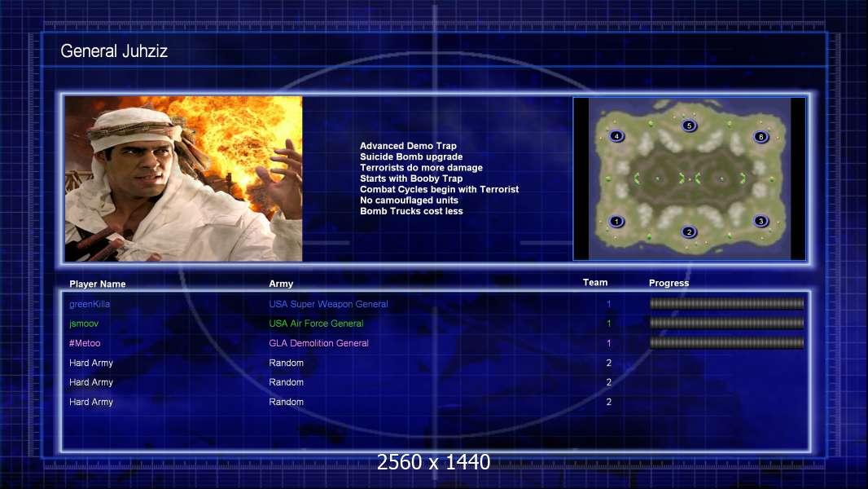The width and height of the screenshot is (868, 489).
Task: Select player name jsmoov
Action: pos(84,324)
